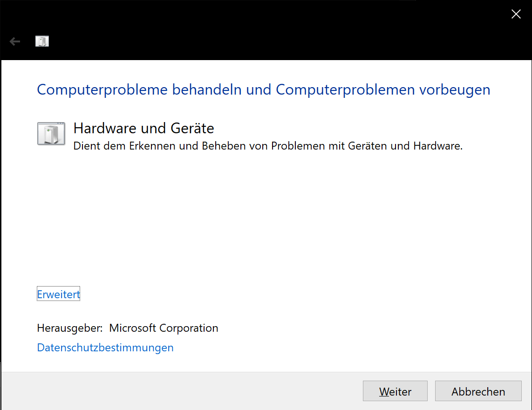Click the word "und" in the blue heading
Viewport: 532px width, 410px height.
tap(259, 89)
